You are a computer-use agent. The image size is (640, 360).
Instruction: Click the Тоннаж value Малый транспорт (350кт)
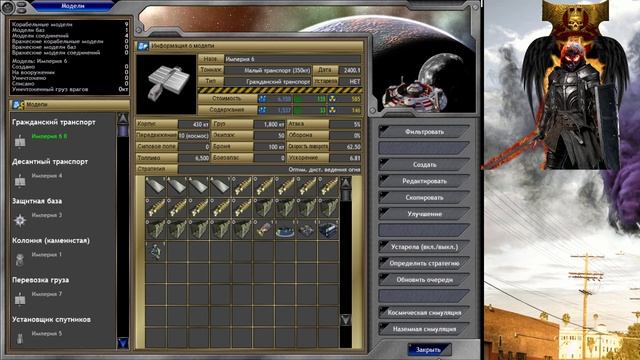(x=268, y=70)
